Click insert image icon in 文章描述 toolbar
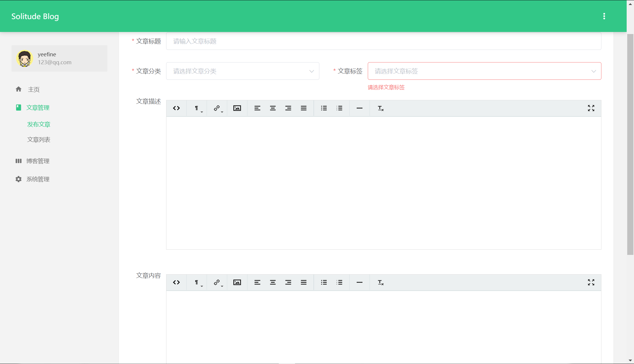Screen dimensions: 634x364 coord(237,108)
